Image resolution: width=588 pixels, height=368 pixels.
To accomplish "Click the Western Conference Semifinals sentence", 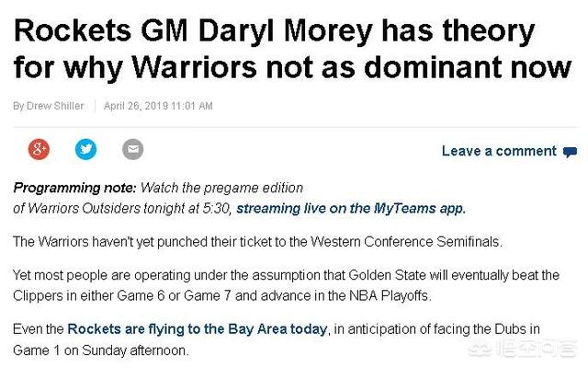I will [x=257, y=241].
